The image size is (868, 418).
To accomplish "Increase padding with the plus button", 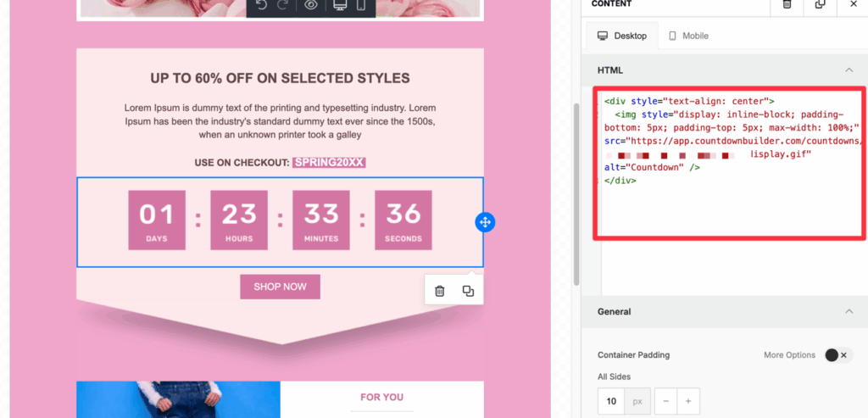I will [x=688, y=401].
